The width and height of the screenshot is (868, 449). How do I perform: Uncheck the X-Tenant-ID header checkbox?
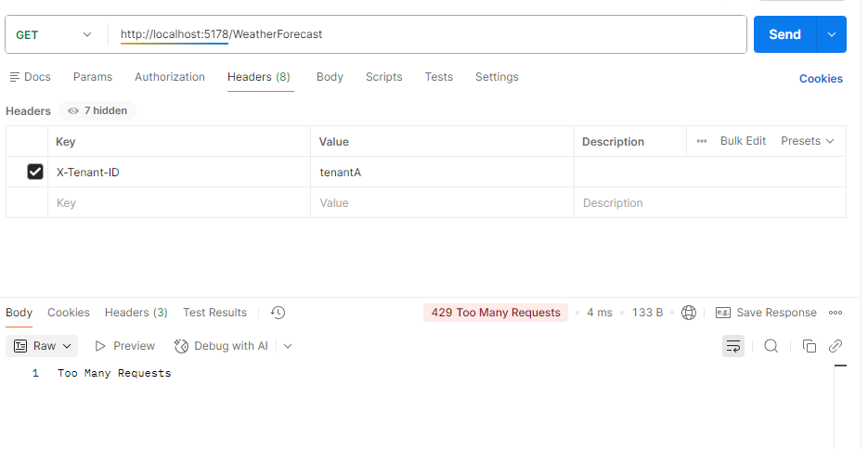[x=35, y=172]
